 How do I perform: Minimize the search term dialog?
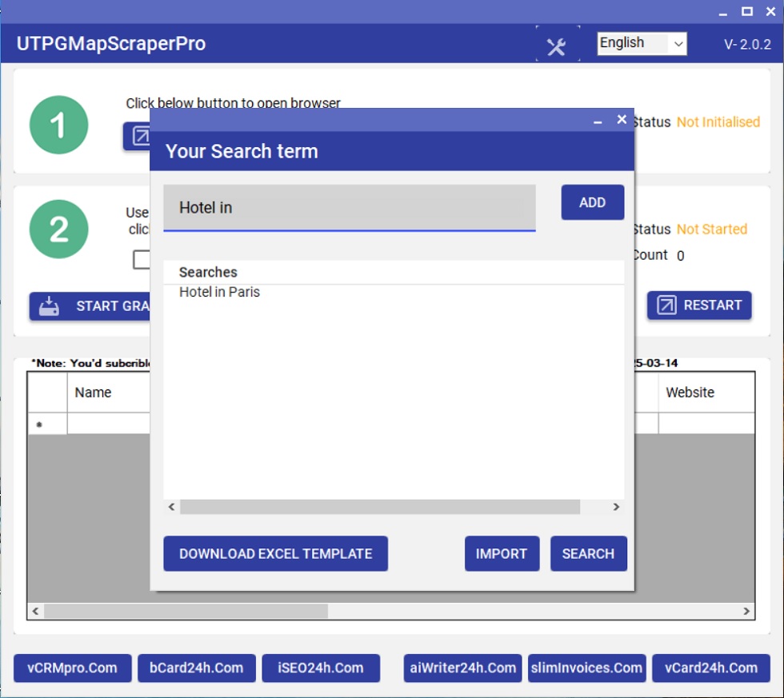tap(598, 121)
